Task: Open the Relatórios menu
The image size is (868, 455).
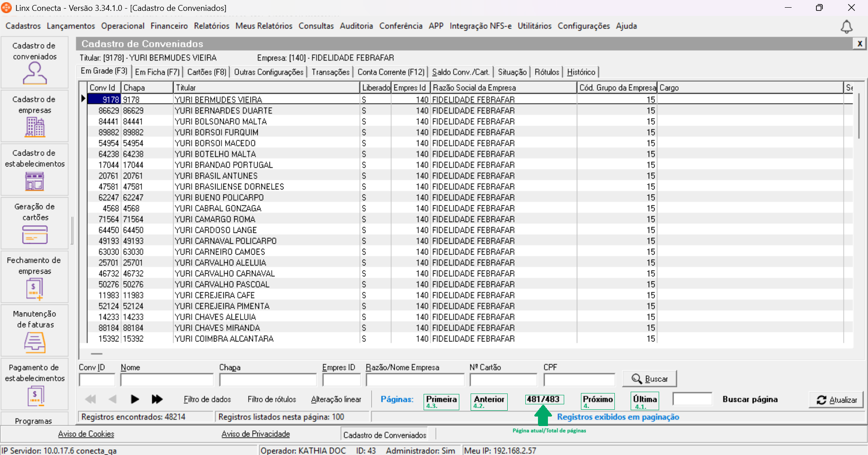Action: (212, 26)
